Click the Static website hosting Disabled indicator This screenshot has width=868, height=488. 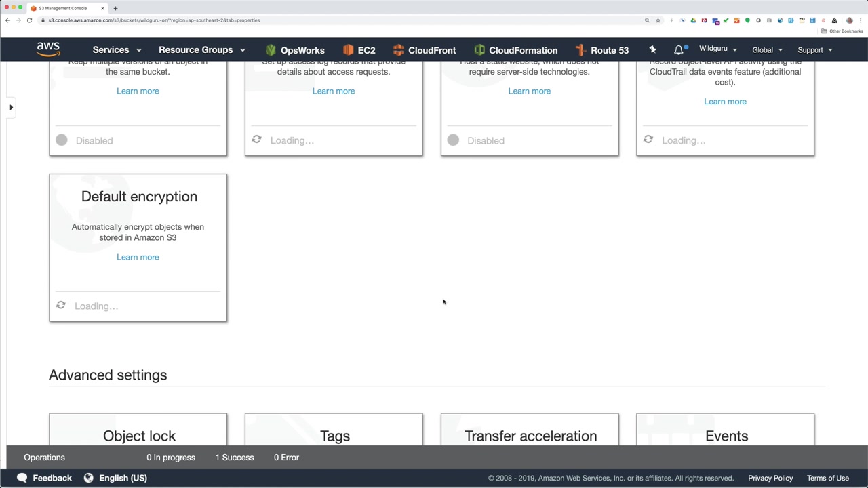tap(476, 140)
